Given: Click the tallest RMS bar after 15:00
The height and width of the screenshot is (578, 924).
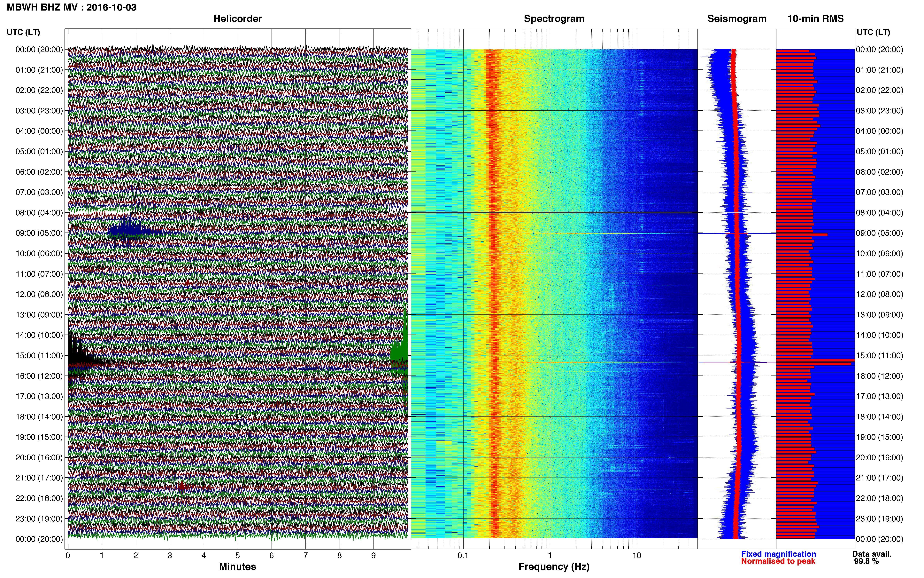Looking at the screenshot, I should click(815, 360).
